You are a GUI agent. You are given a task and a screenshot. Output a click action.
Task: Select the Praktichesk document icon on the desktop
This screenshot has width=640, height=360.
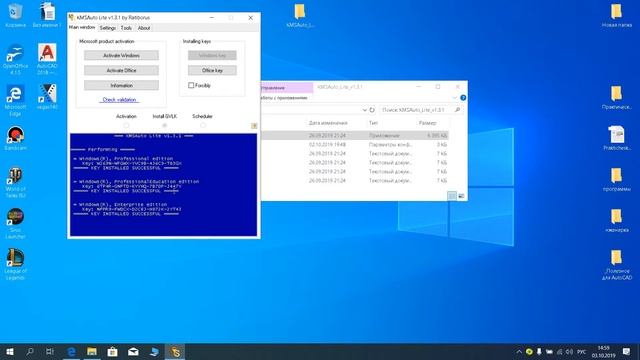616,138
